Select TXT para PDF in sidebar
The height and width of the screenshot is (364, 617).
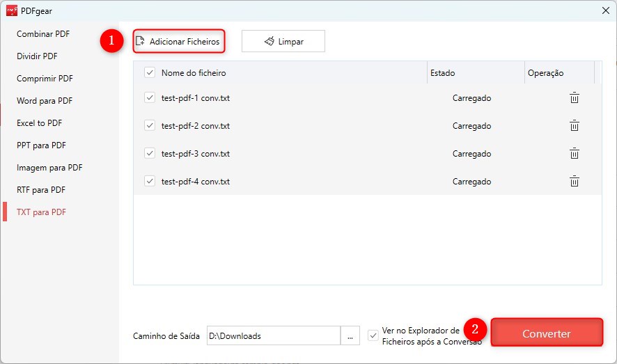pyautogui.click(x=41, y=212)
